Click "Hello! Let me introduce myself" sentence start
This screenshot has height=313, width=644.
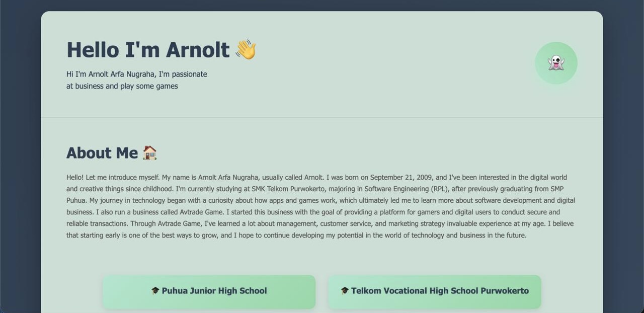click(x=113, y=177)
